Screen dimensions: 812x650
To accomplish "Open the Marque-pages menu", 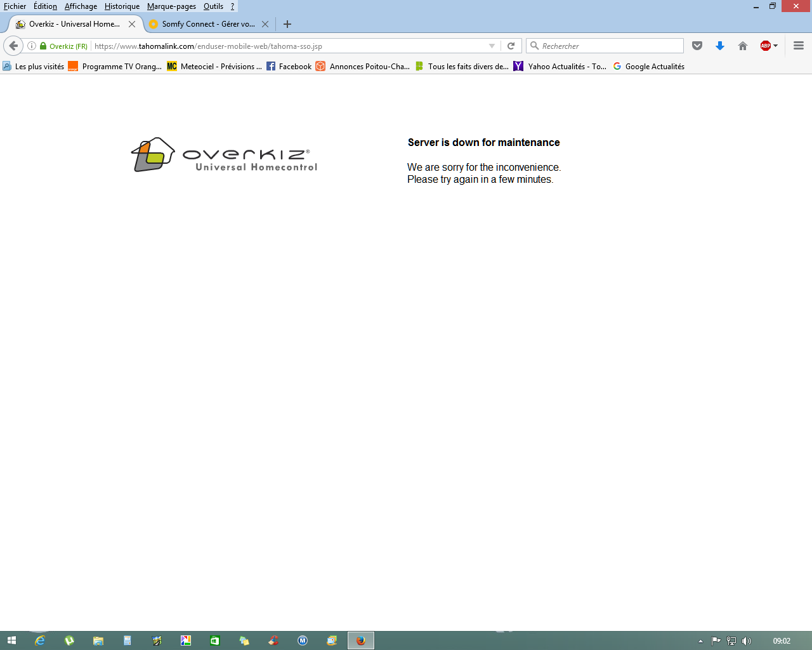I will click(171, 6).
